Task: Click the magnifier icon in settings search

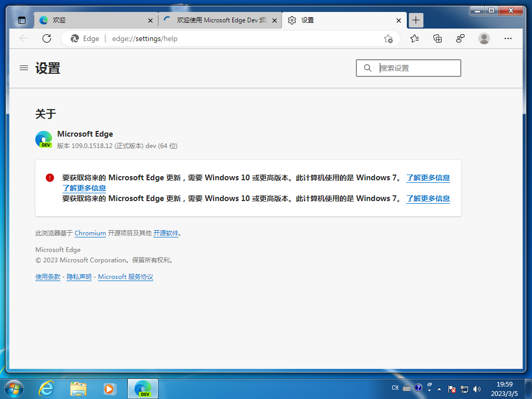Action: coord(367,68)
